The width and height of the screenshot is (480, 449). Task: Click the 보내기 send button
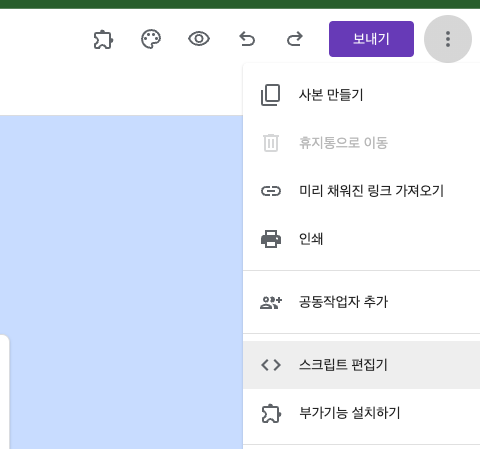click(371, 39)
